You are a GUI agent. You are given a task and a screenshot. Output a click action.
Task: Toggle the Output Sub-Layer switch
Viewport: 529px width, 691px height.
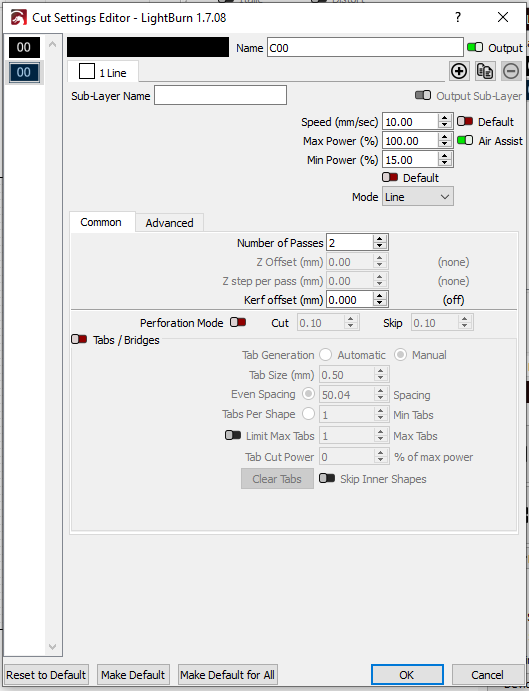coord(423,95)
